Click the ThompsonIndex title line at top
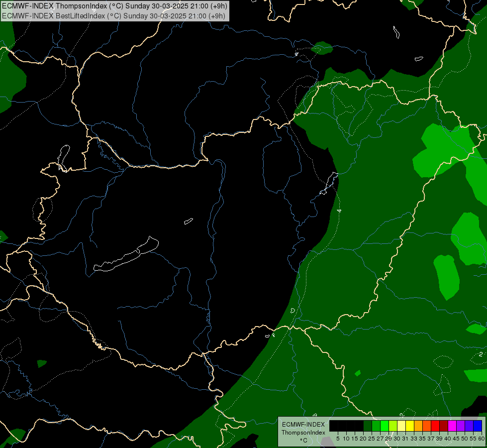 [114, 6]
